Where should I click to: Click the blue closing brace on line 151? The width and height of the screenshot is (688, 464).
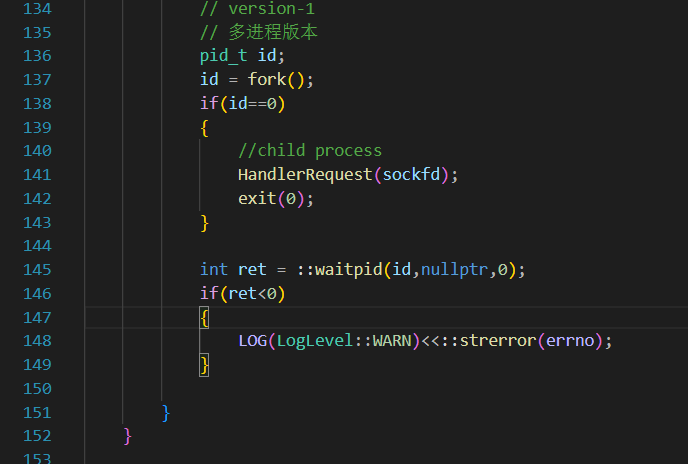pos(165,413)
